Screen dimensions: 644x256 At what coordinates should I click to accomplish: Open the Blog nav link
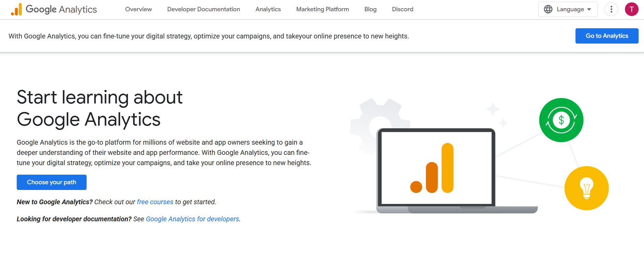click(370, 9)
